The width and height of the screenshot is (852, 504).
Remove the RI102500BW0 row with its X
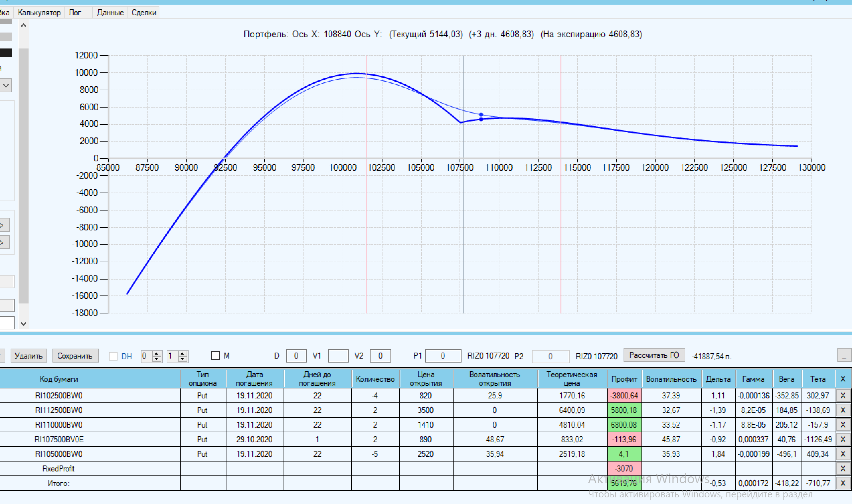[x=842, y=396]
